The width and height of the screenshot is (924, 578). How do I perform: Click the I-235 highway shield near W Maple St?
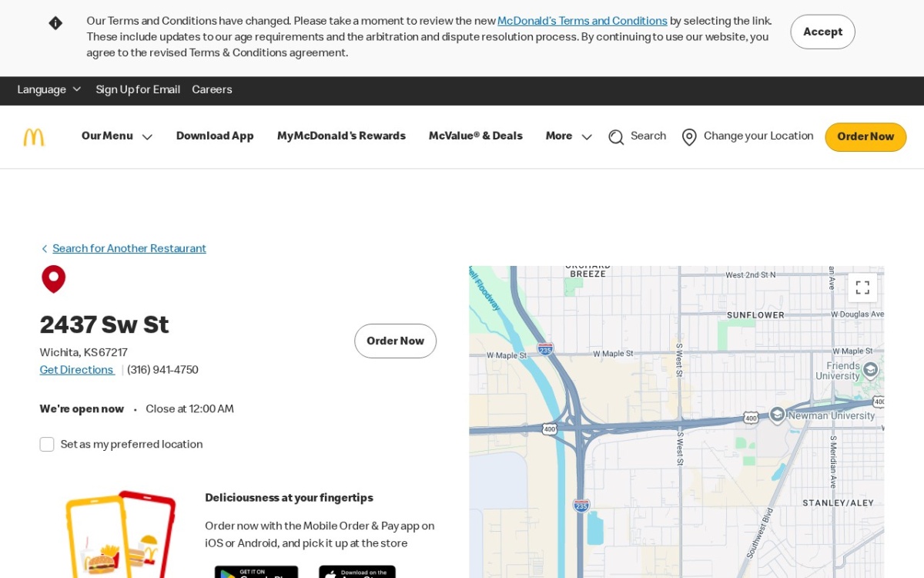(545, 348)
